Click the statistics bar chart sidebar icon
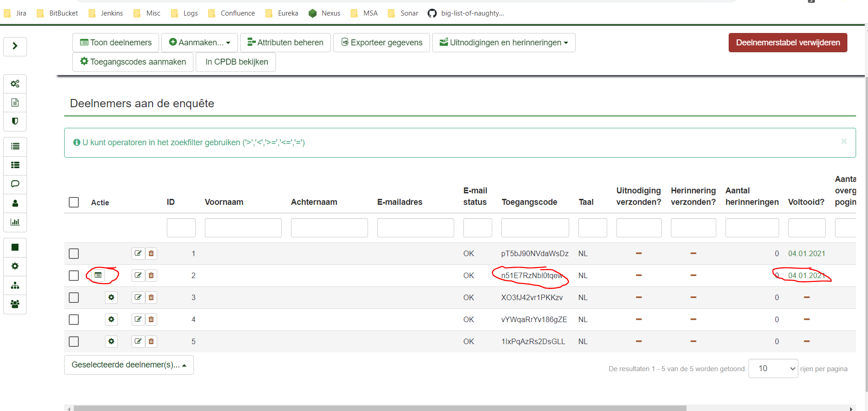Image resolution: width=868 pixels, height=411 pixels. point(15,222)
